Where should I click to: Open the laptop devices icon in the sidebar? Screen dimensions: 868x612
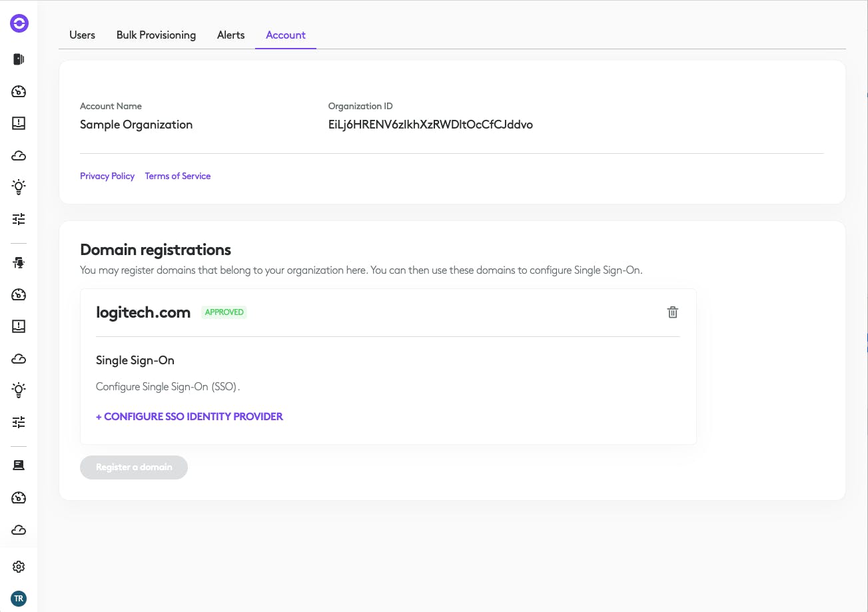pos(19,465)
